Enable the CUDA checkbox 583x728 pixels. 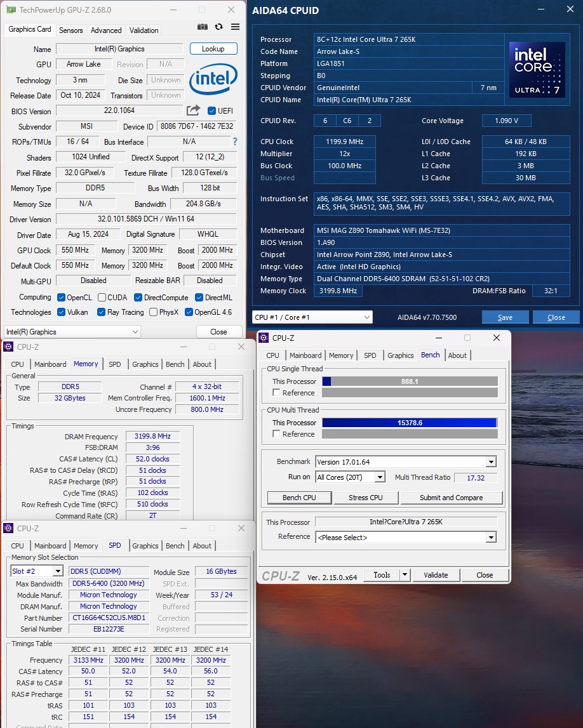[x=102, y=297]
